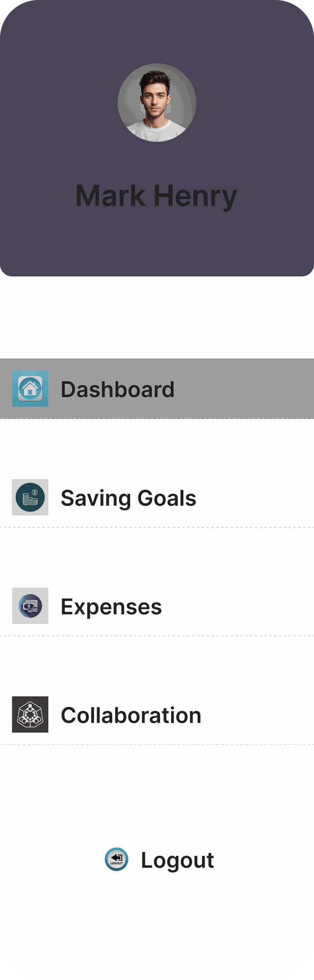Click the round Logout arrow icon
The width and height of the screenshot is (314, 980).
(x=116, y=860)
